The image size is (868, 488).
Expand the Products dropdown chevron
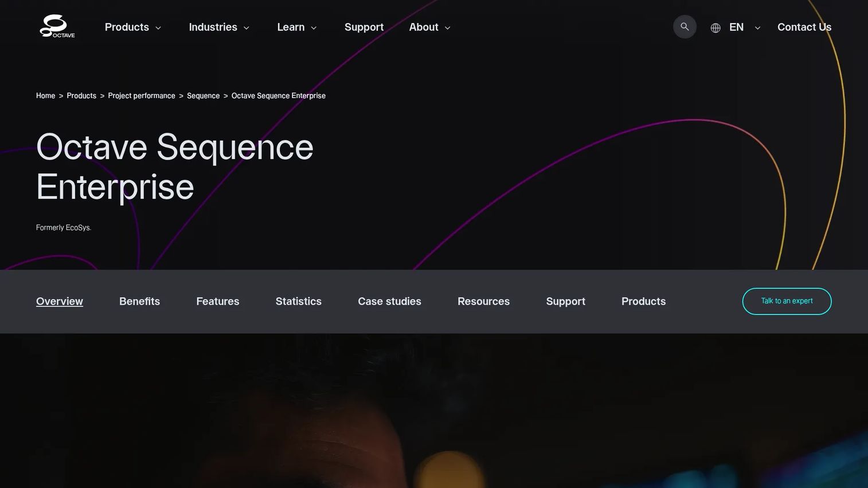pyautogui.click(x=158, y=28)
